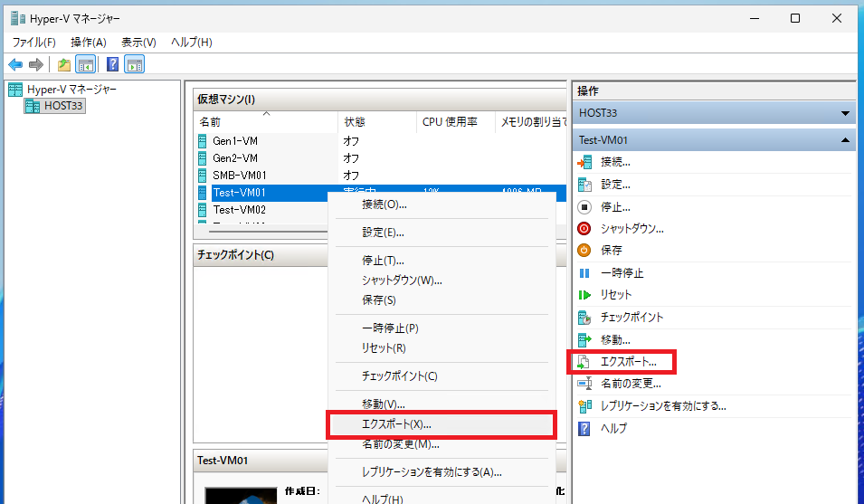Click the orange 保存 icon in Actions pane

[584, 251]
